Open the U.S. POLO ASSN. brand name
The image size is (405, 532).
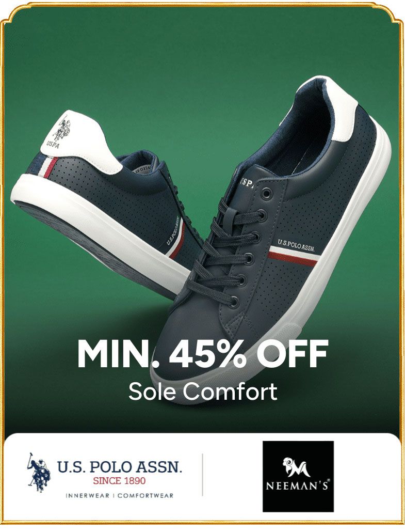(119, 467)
